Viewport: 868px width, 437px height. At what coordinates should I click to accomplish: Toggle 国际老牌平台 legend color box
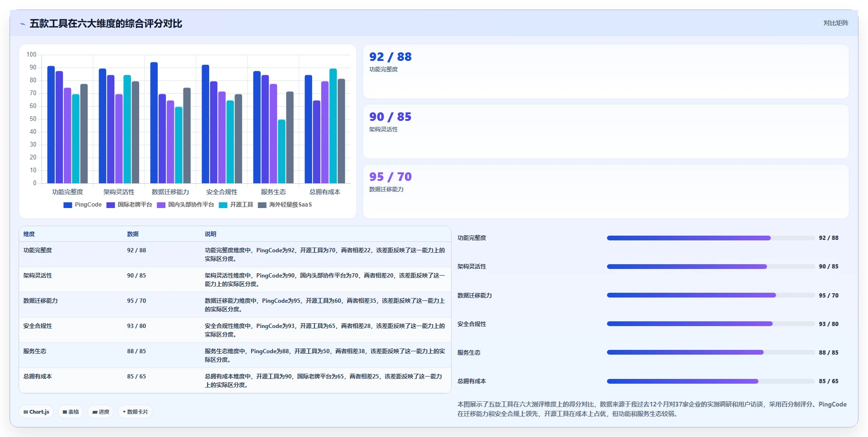point(111,205)
